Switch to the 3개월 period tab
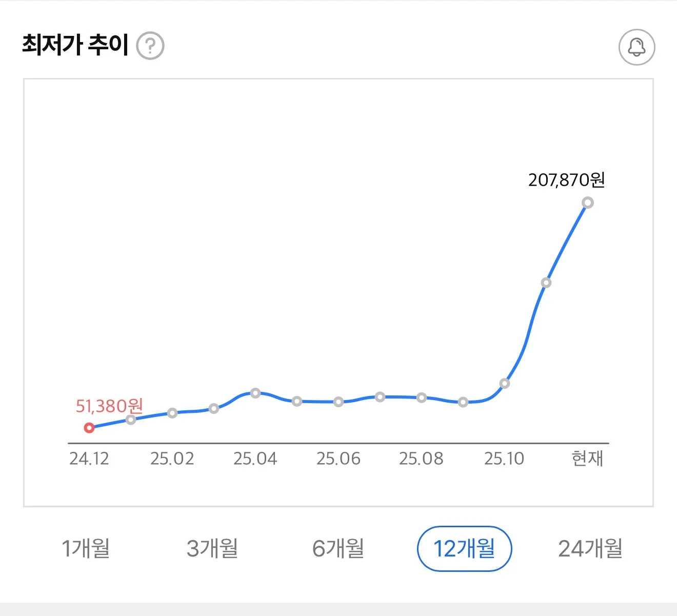The width and height of the screenshot is (677, 616). 212,548
